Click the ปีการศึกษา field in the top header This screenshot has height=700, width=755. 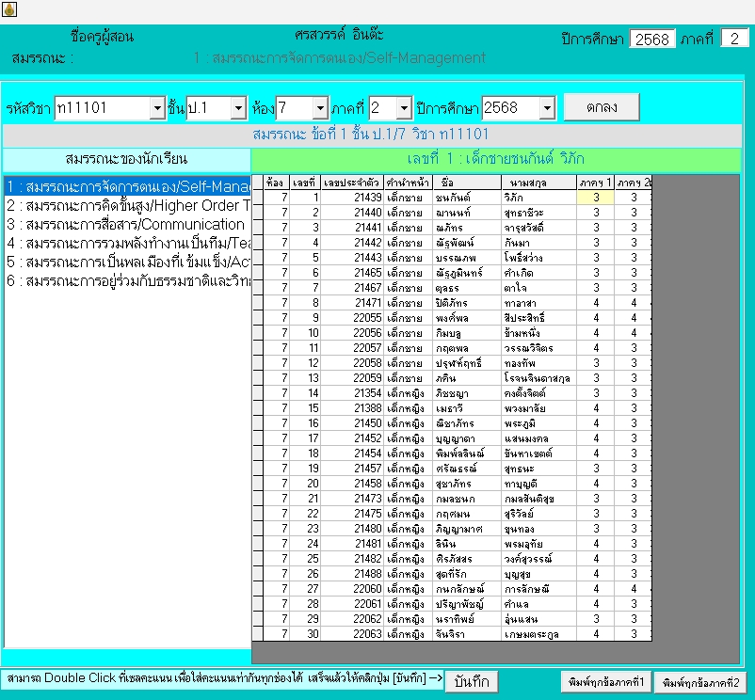[652, 39]
